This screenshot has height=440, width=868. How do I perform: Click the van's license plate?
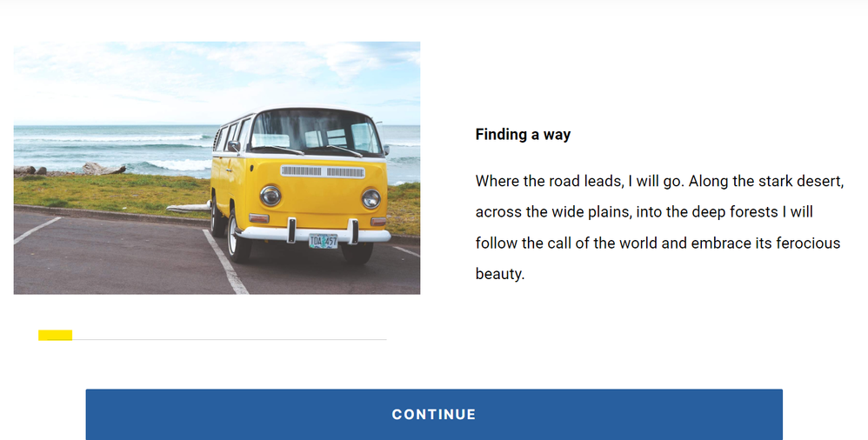[323, 241]
